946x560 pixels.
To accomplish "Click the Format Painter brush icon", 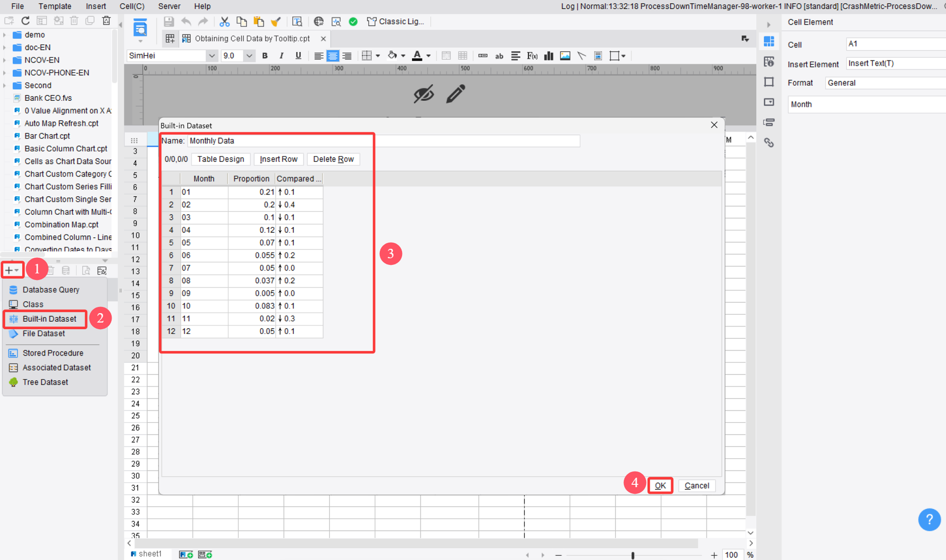I will click(x=276, y=22).
